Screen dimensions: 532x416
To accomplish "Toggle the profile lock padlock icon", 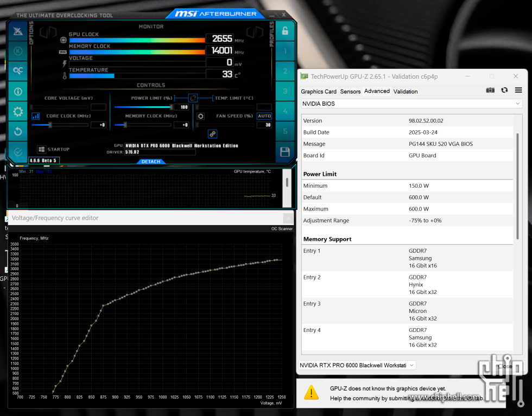I will 285,31.
